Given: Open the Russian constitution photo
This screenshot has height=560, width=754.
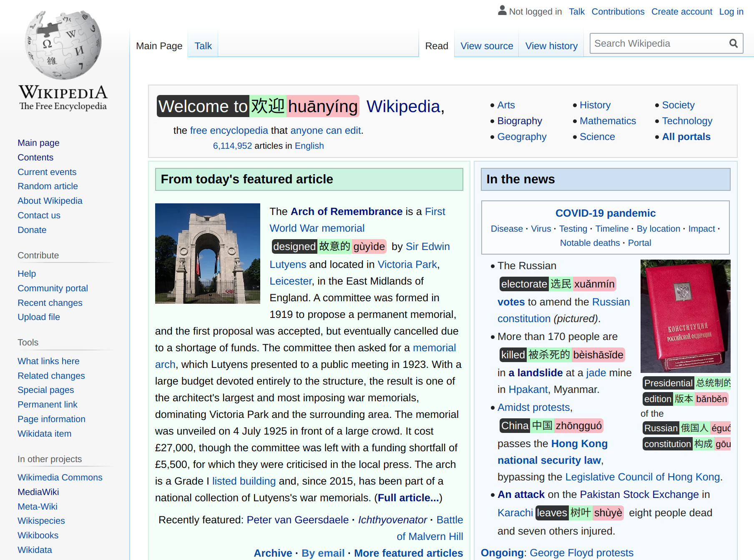Looking at the screenshot, I should click(x=685, y=316).
